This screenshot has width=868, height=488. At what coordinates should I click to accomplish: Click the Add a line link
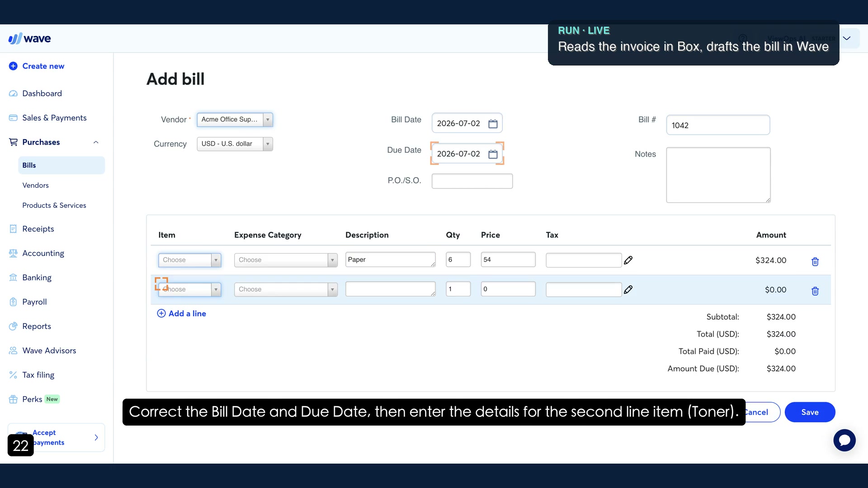click(x=187, y=314)
